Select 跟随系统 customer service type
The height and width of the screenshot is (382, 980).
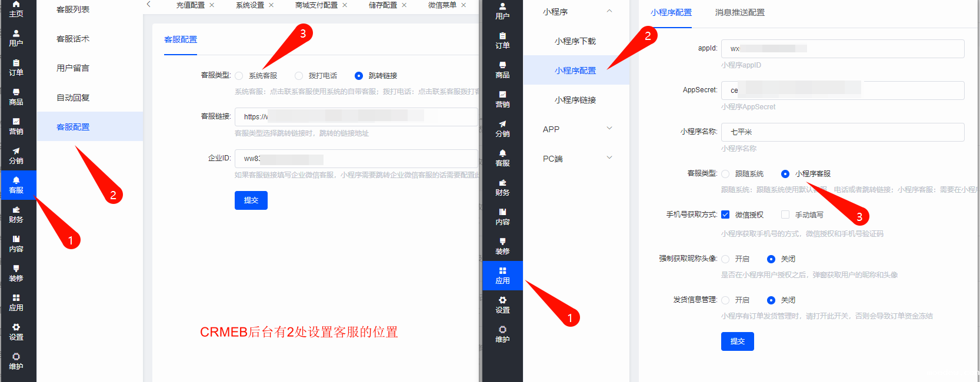725,174
